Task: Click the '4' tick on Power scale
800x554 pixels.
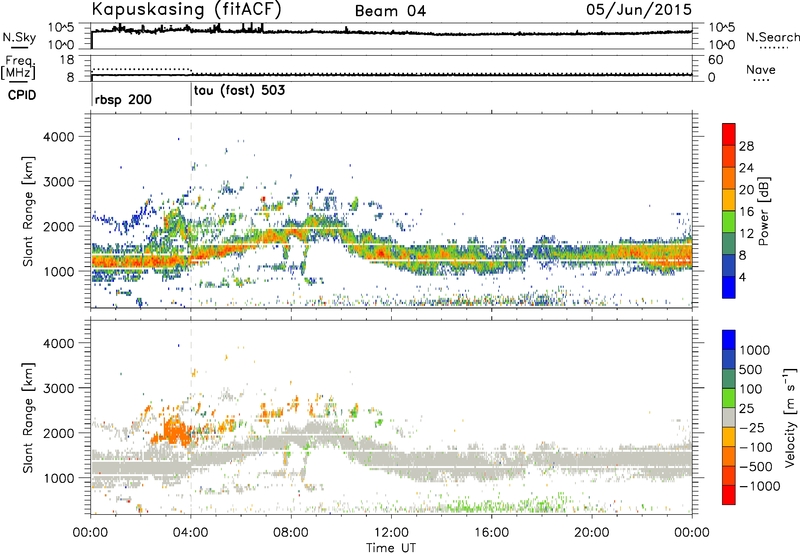Action: pos(742,277)
